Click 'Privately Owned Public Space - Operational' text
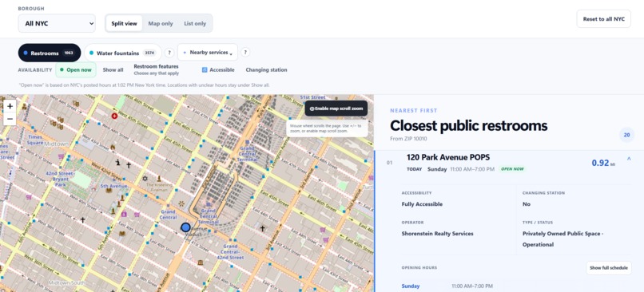The height and width of the screenshot is (292, 644). point(564,239)
